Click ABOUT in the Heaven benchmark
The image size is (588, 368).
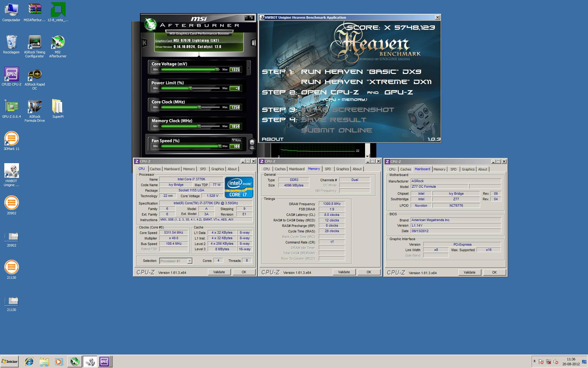(273, 139)
